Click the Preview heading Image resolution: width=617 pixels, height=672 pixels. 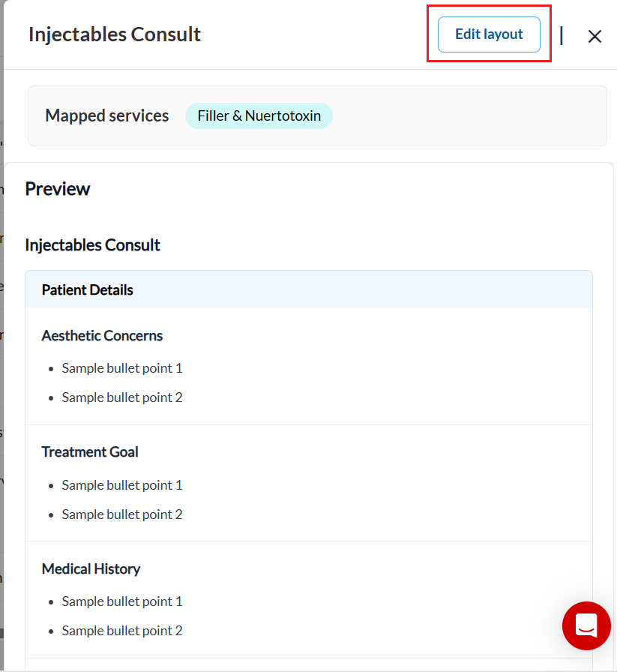(x=58, y=189)
